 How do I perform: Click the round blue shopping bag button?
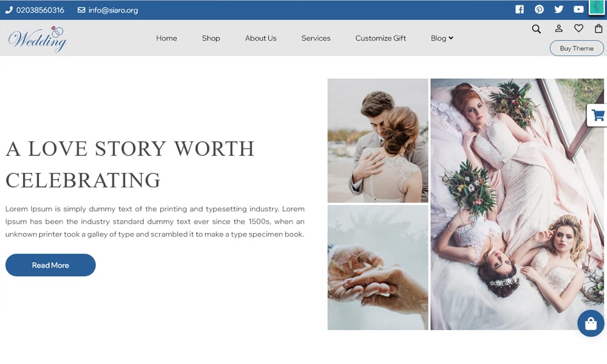(x=591, y=324)
